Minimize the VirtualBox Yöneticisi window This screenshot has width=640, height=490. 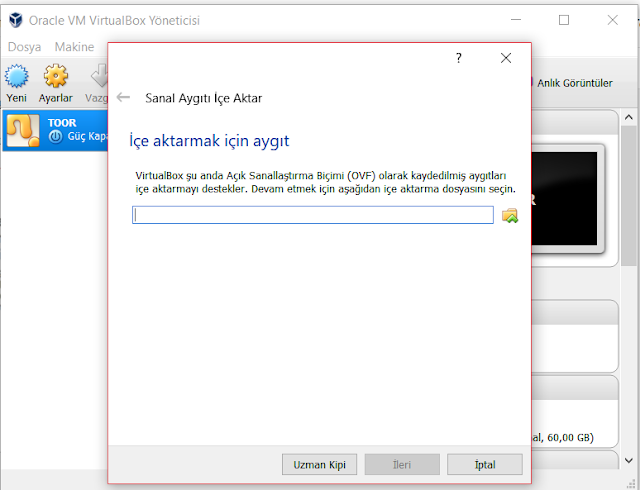click(x=516, y=20)
